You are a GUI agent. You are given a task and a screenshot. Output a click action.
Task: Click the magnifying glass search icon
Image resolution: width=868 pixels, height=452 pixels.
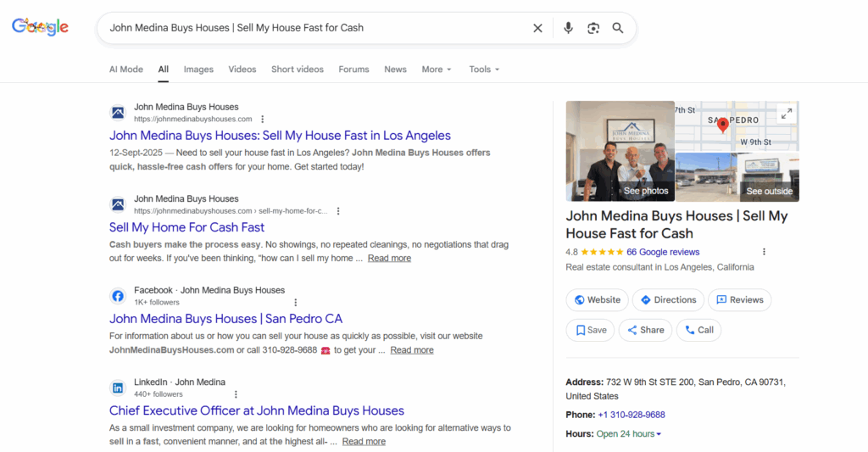[x=618, y=28]
